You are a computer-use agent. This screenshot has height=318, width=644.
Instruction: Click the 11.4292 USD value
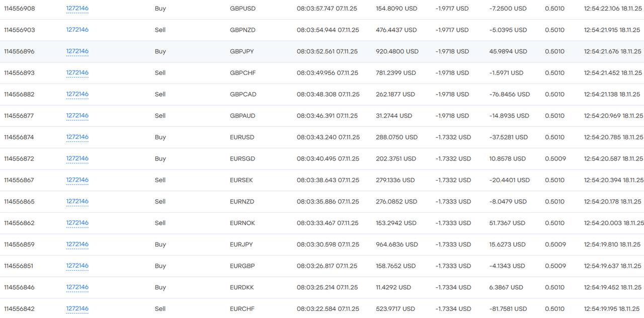pos(393,287)
